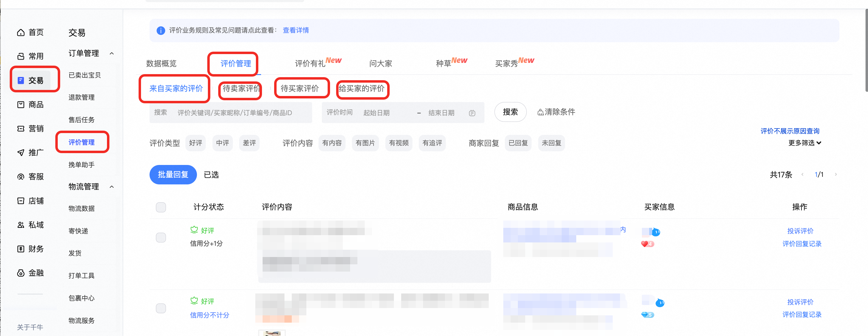
Task: Click the 好评 flower icon in second review row
Action: (194, 301)
